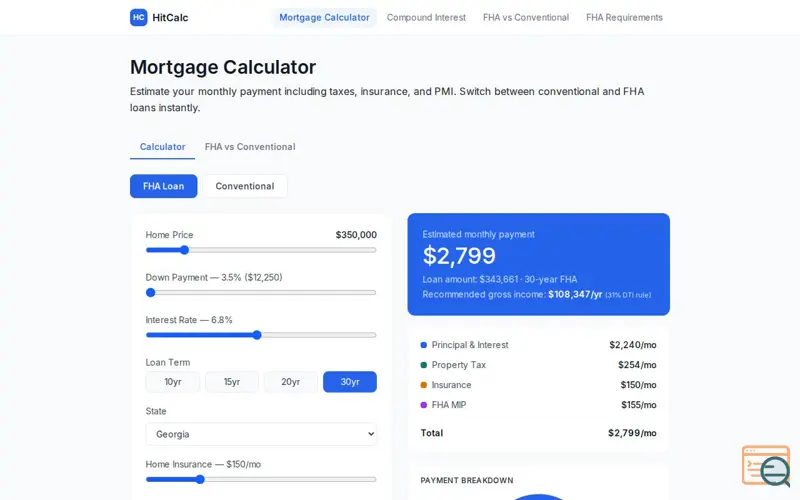The width and height of the screenshot is (800, 500).
Task: Click the blue Principal & Interest legend dot
Action: [x=423, y=345]
